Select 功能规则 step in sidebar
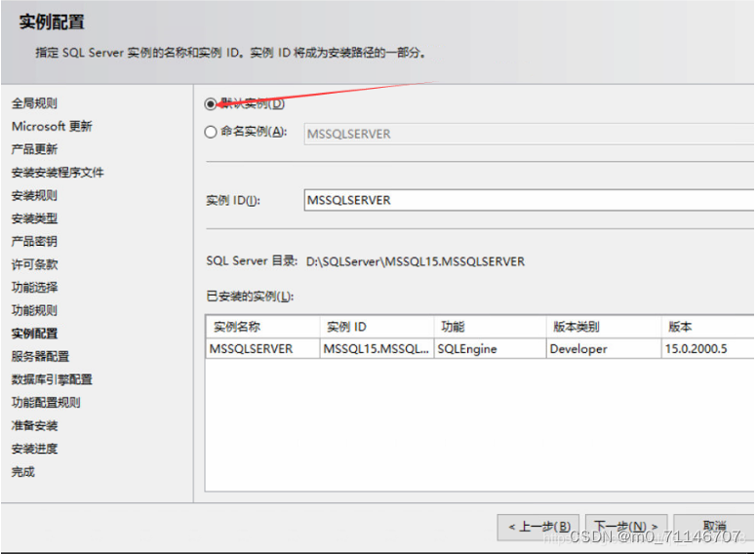 [x=35, y=310]
